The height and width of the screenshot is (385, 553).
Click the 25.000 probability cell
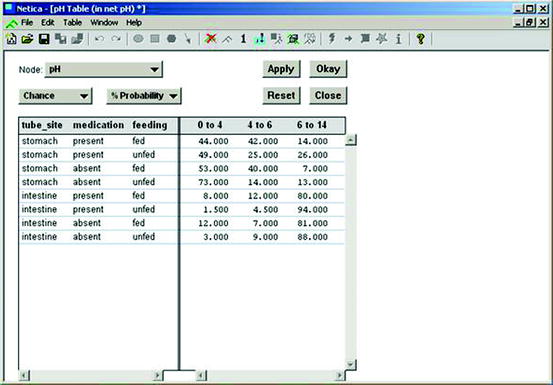click(x=263, y=155)
